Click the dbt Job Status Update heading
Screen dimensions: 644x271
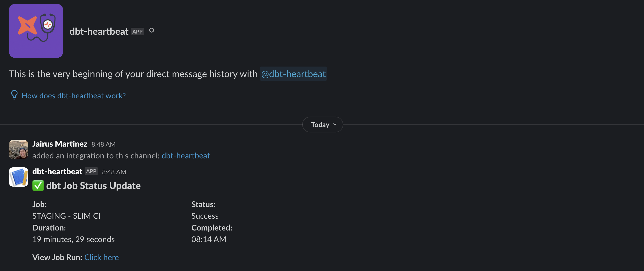click(x=93, y=185)
